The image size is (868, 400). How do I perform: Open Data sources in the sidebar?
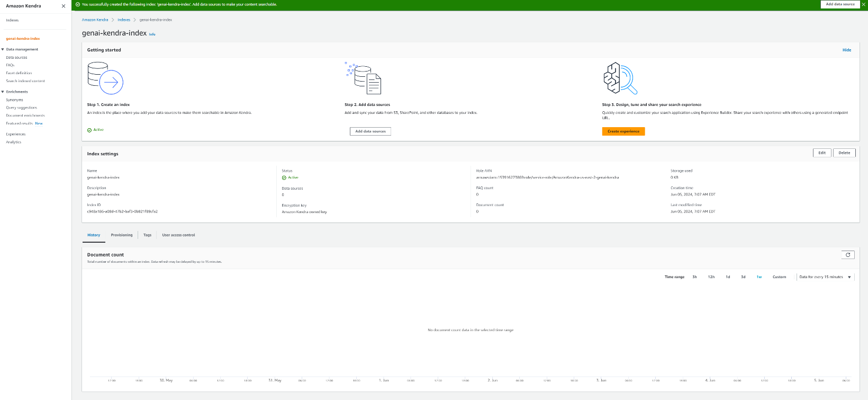point(16,57)
